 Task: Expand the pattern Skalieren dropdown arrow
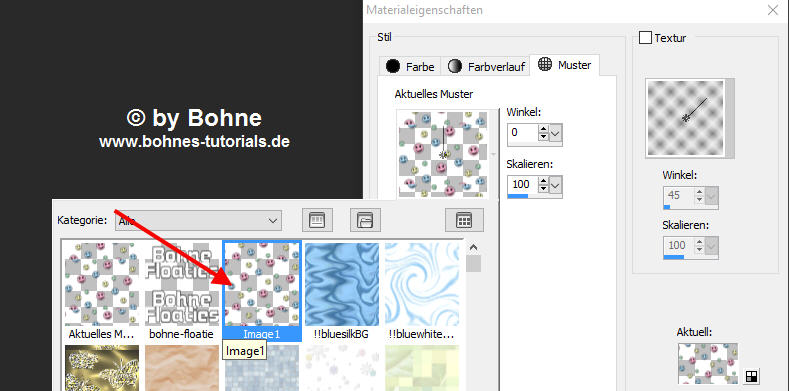coord(556,186)
